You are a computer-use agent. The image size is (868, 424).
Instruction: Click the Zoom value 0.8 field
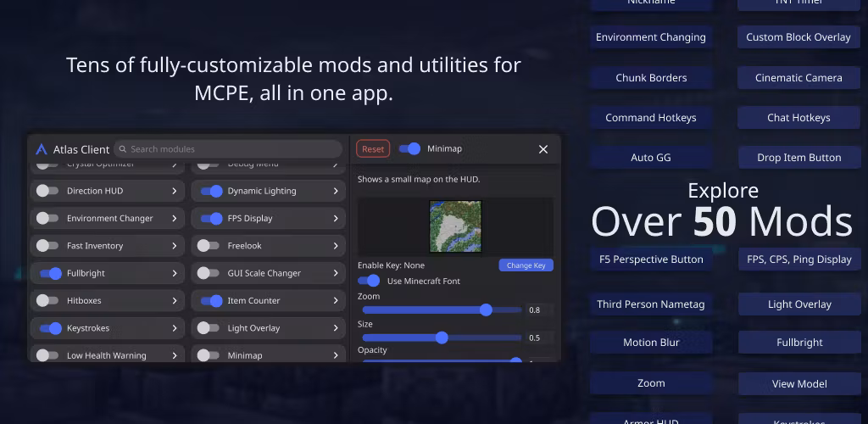click(539, 310)
